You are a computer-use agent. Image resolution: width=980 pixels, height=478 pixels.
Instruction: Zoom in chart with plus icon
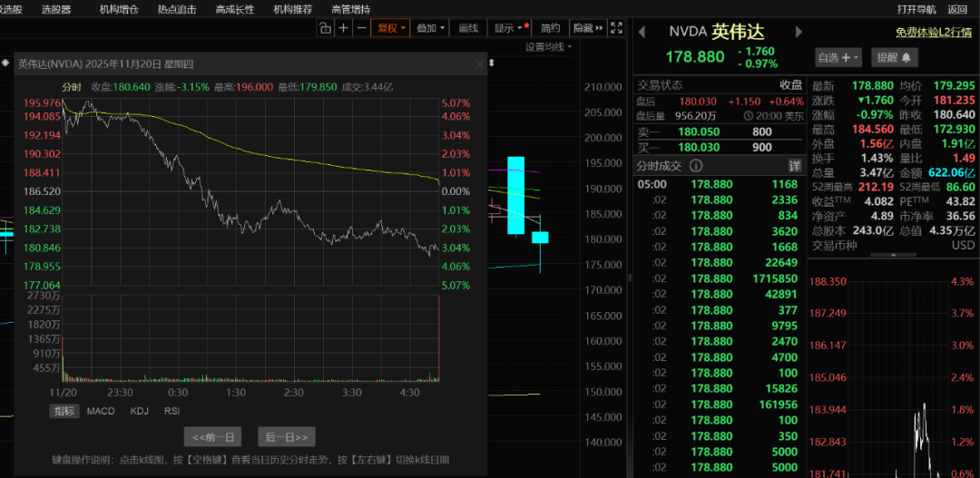click(x=343, y=28)
